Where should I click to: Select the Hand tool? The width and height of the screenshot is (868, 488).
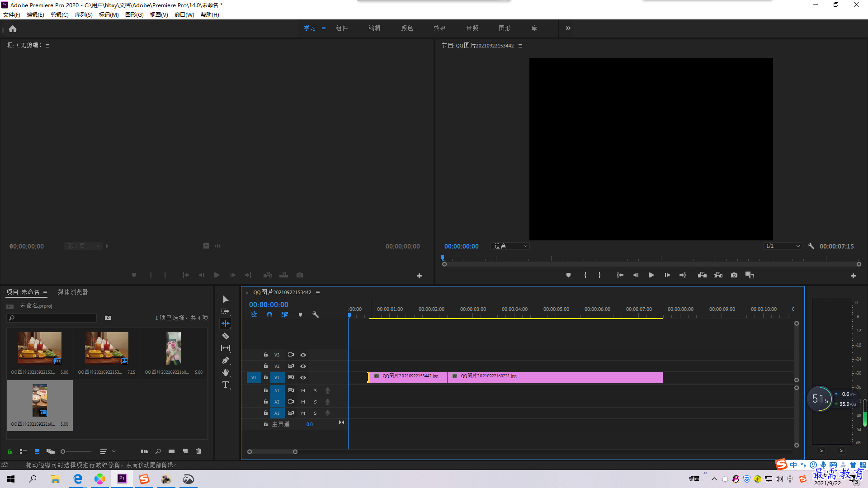[226, 372]
